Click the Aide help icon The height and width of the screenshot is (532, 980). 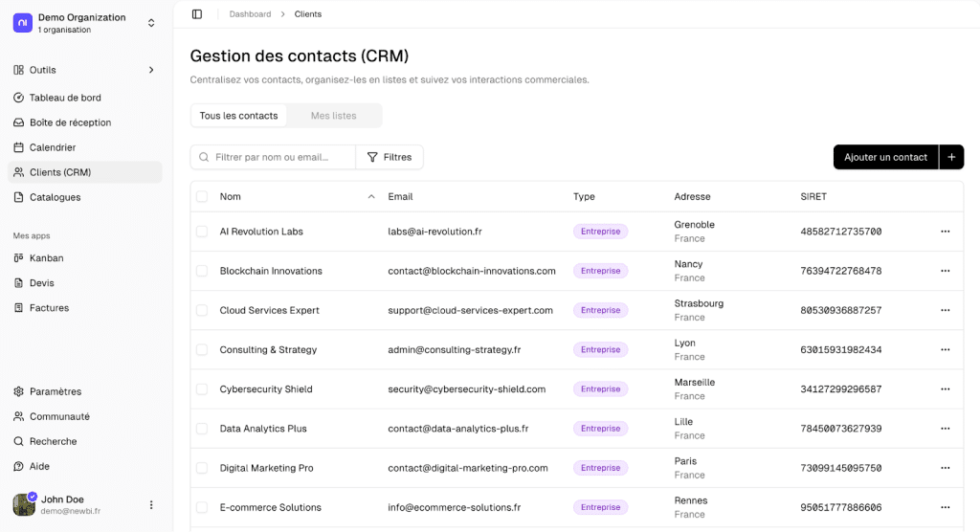coord(19,466)
